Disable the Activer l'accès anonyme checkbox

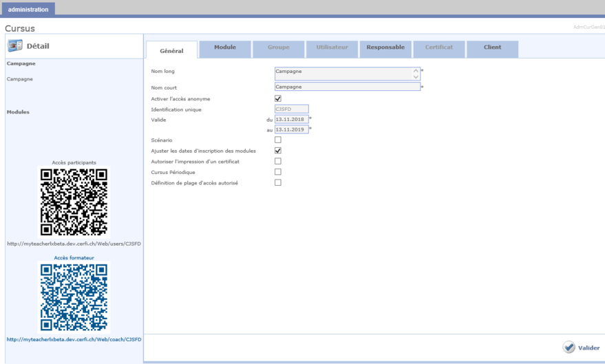278,98
